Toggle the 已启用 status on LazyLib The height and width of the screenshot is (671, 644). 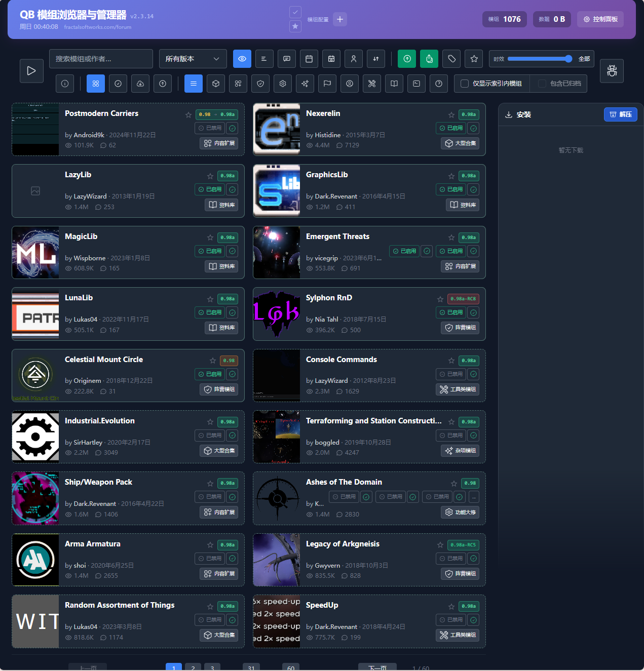[210, 189]
